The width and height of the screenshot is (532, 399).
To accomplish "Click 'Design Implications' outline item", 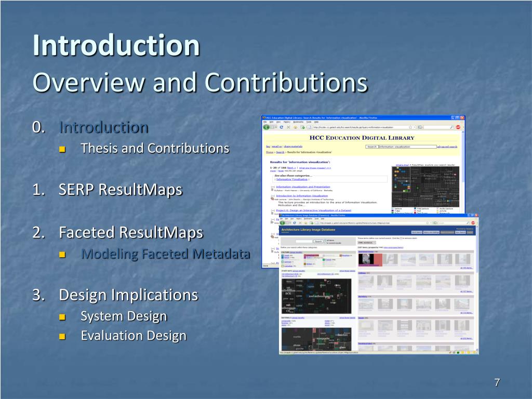I will [129, 295].
